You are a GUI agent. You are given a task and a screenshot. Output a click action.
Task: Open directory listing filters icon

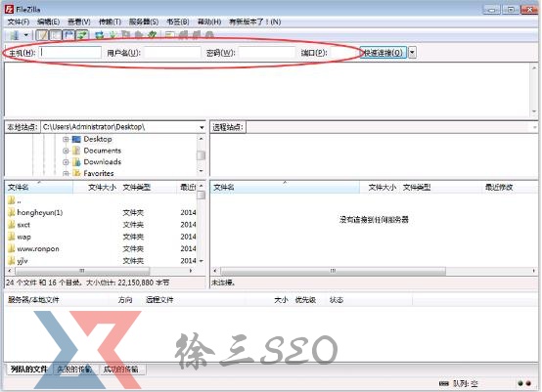coord(169,35)
